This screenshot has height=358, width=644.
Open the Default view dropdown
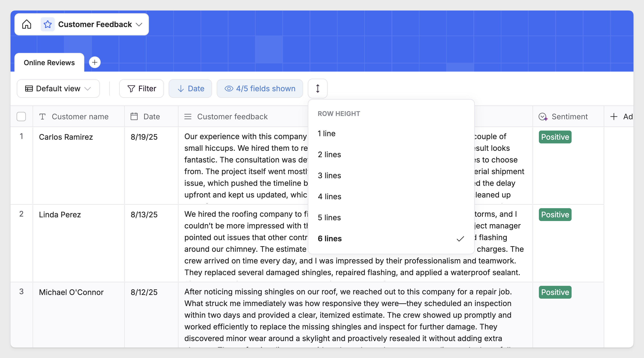tap(58, 89)
